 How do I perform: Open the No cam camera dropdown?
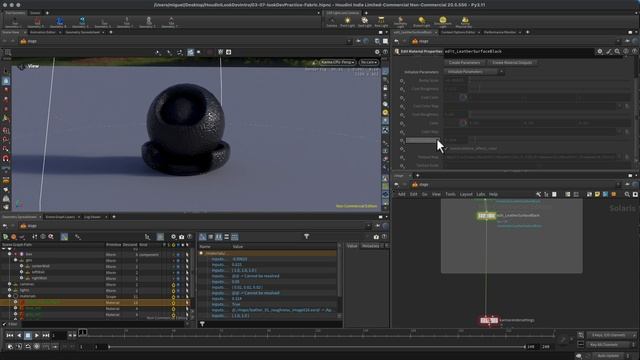pyautogui.click(x=368, y=62)
